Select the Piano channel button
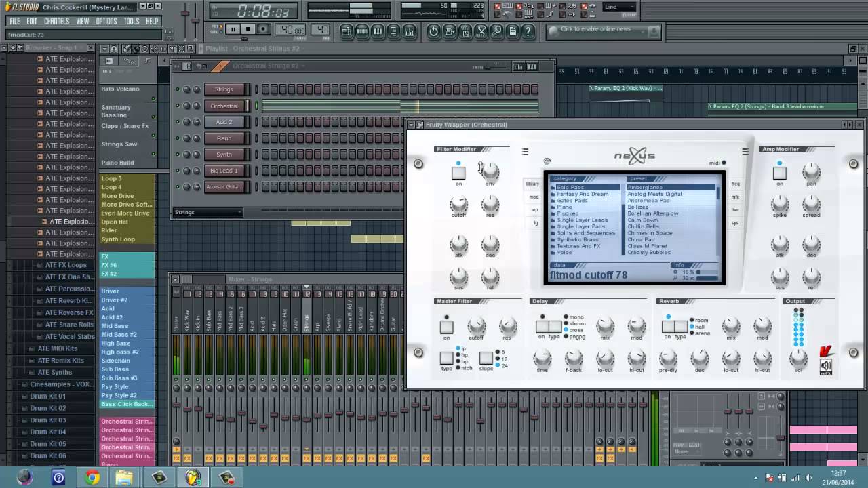 (x=224, y=138)
